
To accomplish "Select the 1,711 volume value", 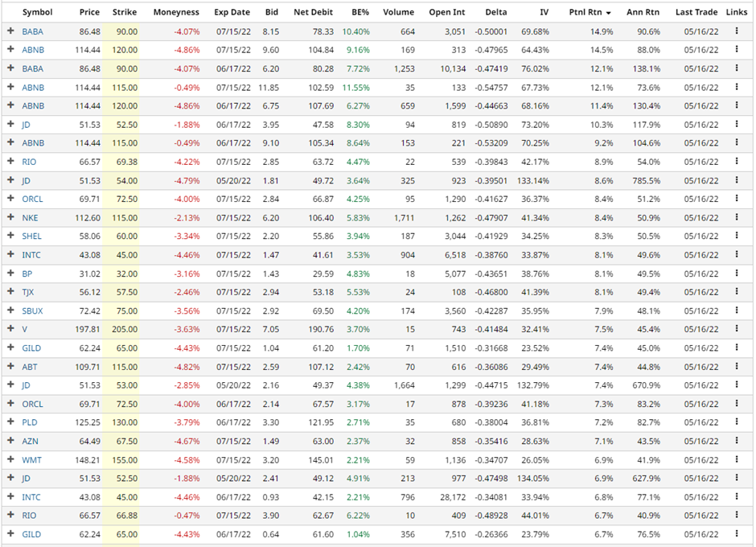I will pos(404,218).
